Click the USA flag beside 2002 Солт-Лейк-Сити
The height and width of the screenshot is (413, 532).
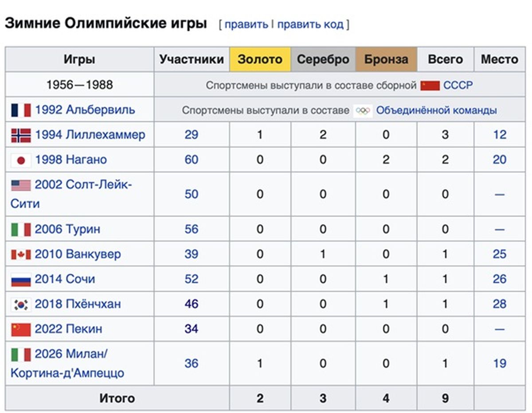point(21,185)
